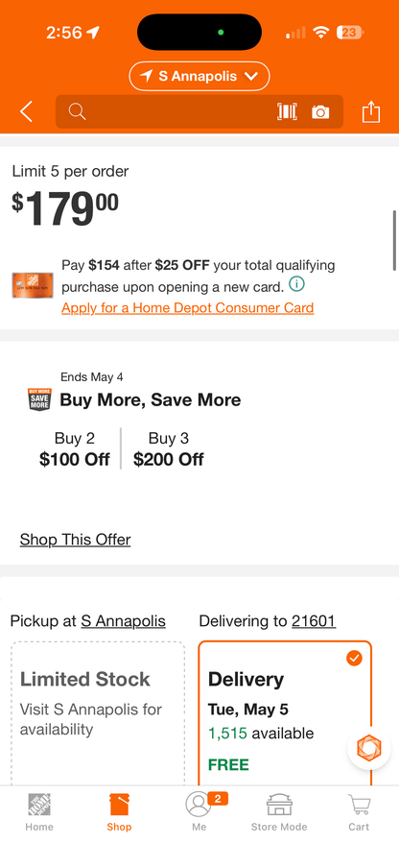Open the Store Mode tab

279,812
